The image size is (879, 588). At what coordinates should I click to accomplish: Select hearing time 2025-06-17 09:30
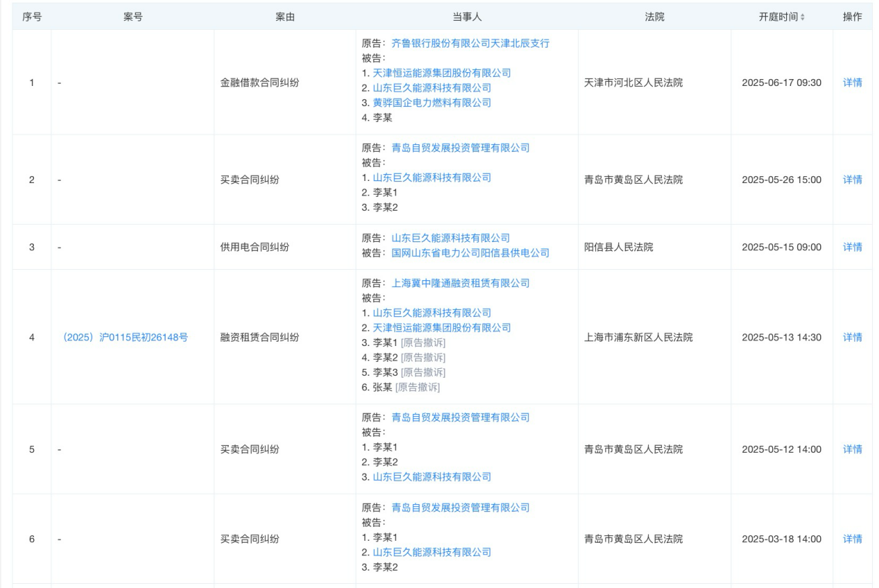click(x=781, y=83)
